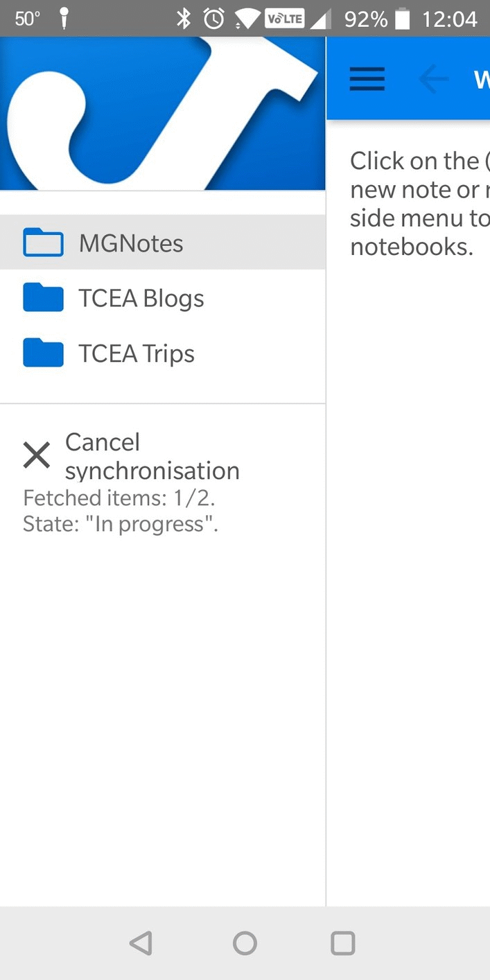Tap the battery percentage indicator
Image resolution: width=490 pixels, height=980 pixels.
tap(365, 19)
